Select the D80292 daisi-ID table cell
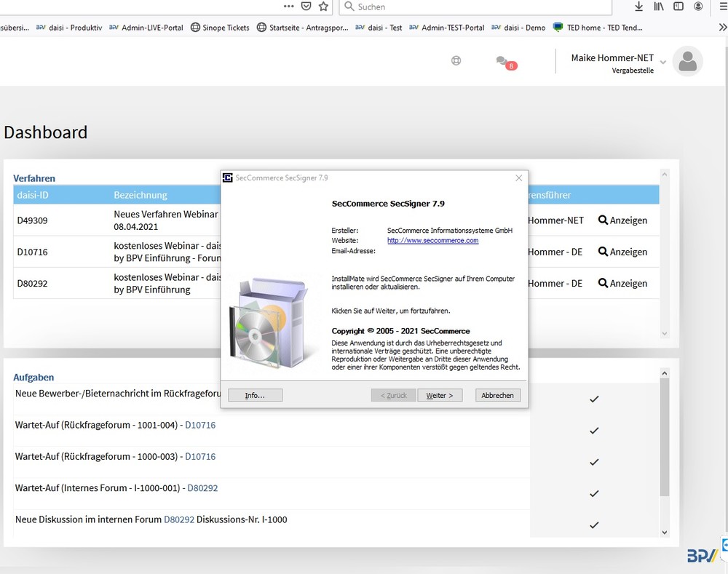 [x=32, y=284]
